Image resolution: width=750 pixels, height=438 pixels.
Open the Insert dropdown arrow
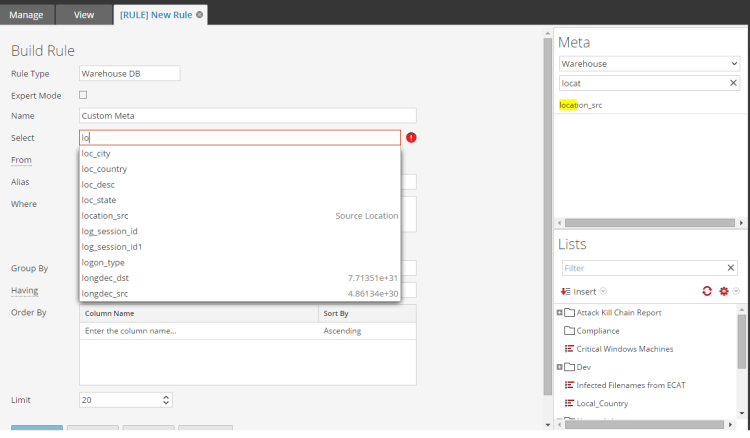[603, 291]
